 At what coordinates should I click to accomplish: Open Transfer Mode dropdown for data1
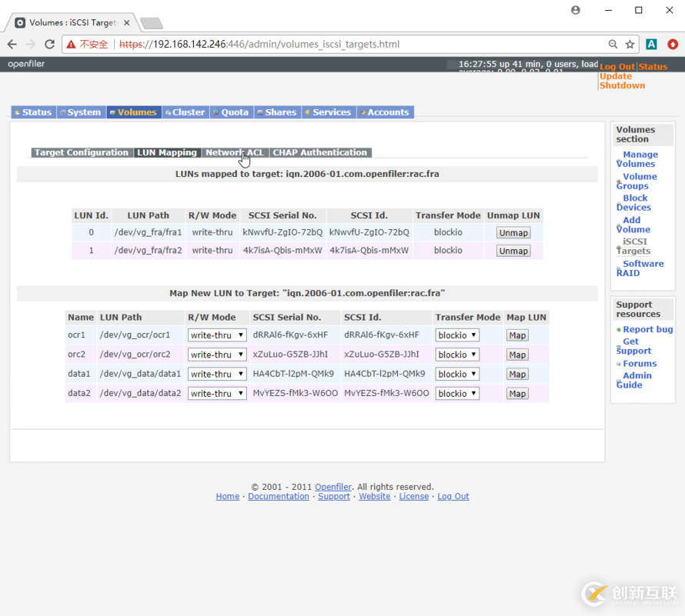tap(457, 374)
